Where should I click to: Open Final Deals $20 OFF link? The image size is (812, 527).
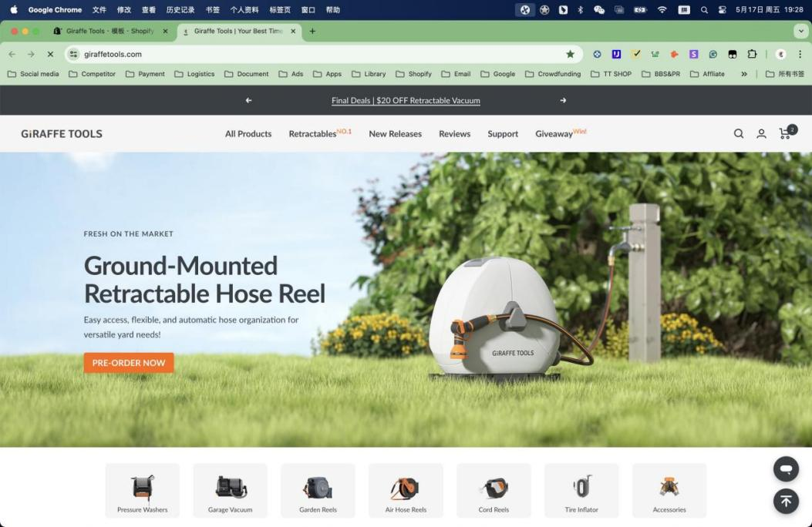click(406, 100)
